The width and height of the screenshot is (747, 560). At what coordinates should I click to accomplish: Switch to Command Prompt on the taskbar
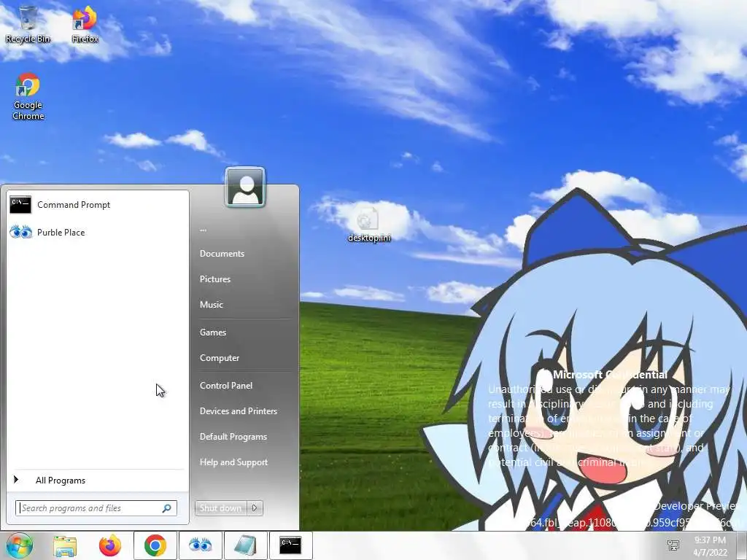click(290, 545)
